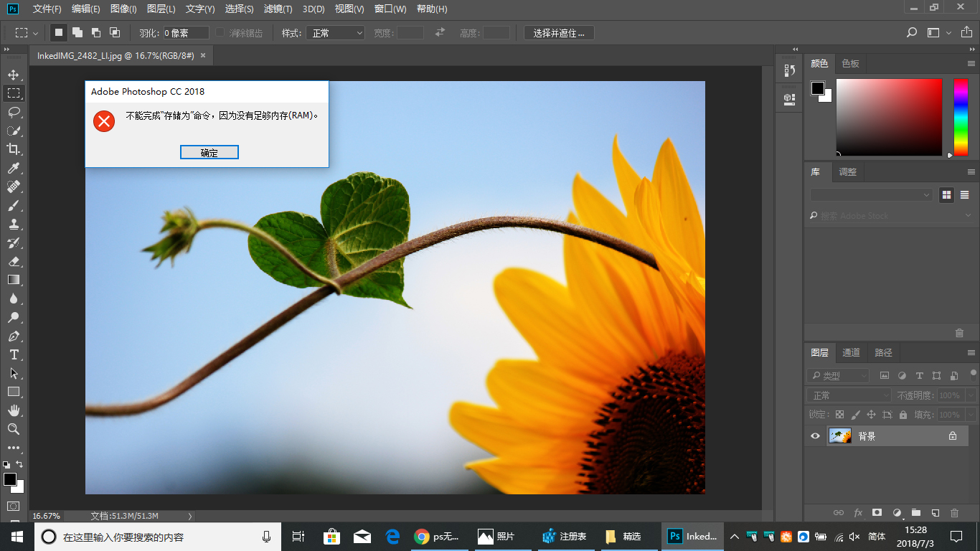The image size is (980, 551).
Task: Select the Eyedropper tool
Action: [x=13, y=168]
